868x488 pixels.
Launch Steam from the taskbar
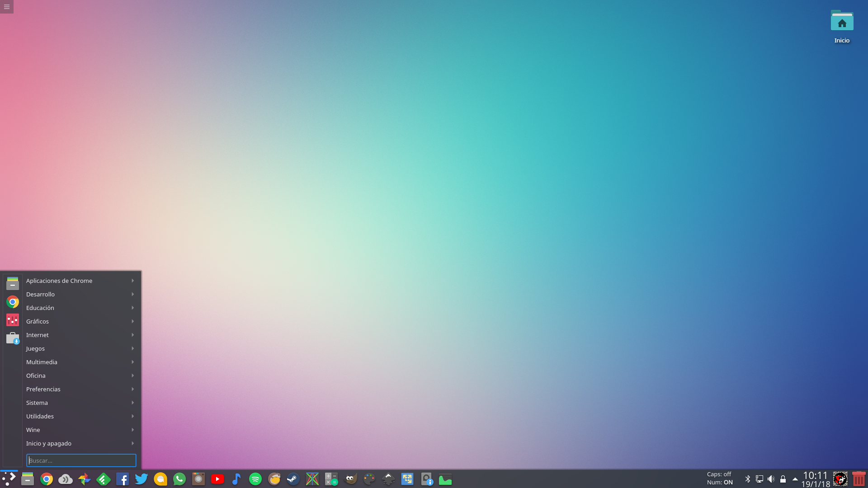[293, 479]
